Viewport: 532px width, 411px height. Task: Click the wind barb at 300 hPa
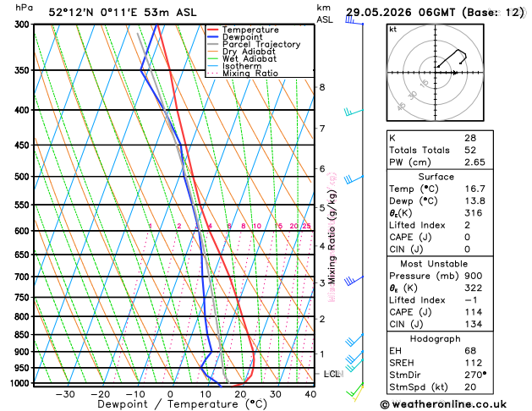pyautogui.click(x=354, y=21)
